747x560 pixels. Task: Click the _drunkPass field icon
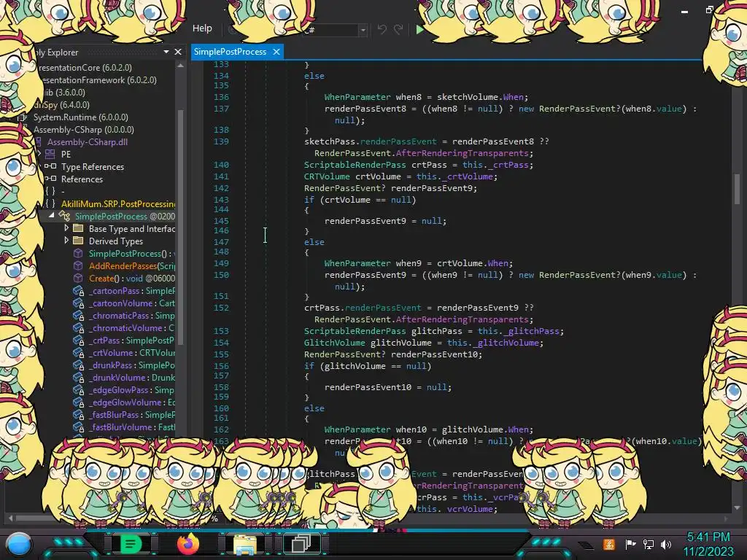(78, 365)
